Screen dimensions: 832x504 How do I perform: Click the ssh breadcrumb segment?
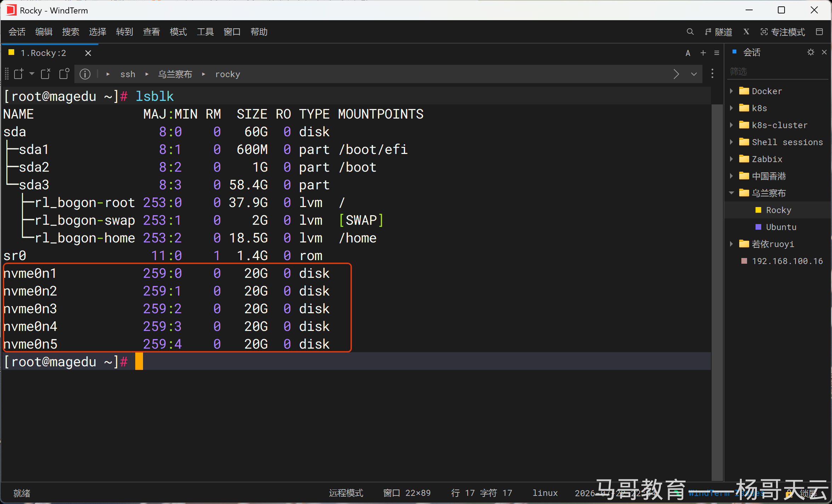(x=128, y=74)
